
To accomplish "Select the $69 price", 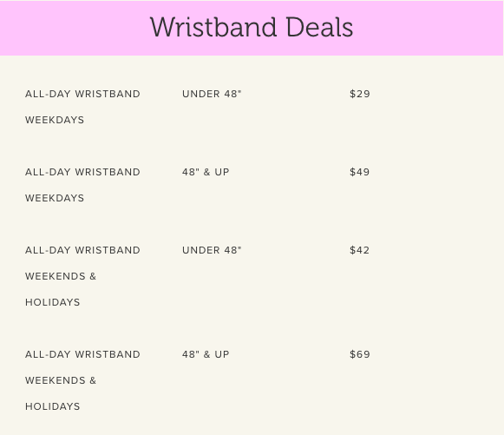I will click(360, 354).
